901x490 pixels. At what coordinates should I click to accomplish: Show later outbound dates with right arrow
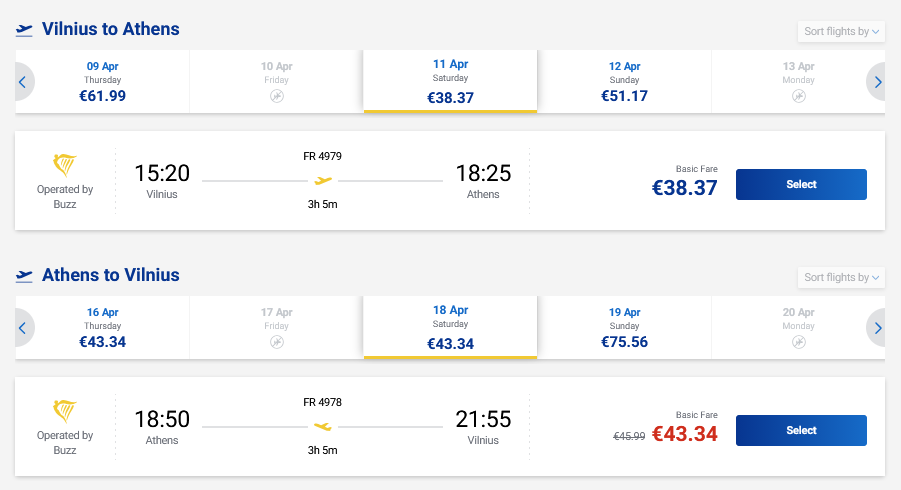(878, 82)
